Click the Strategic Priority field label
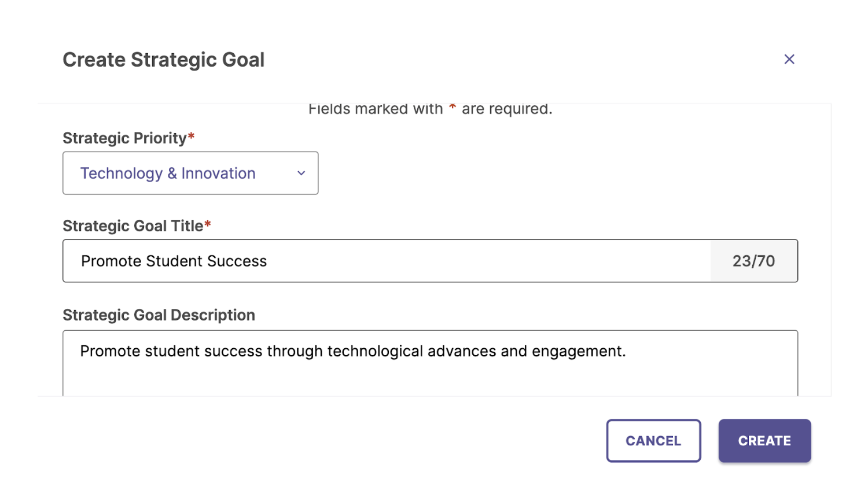Viewport: 868px width, 487px height. 124,138
